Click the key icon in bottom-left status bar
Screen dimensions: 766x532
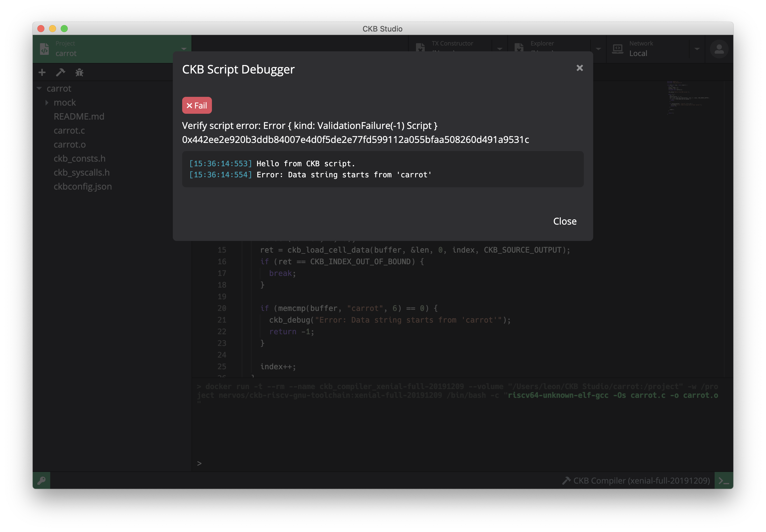pyautogui.click(x=42, y=480)
